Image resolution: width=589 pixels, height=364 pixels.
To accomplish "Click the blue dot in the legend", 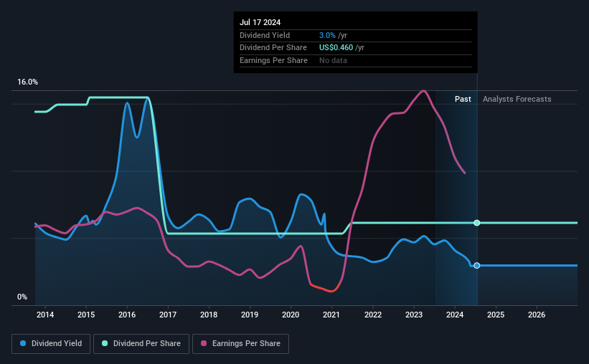I will (24, 344).
